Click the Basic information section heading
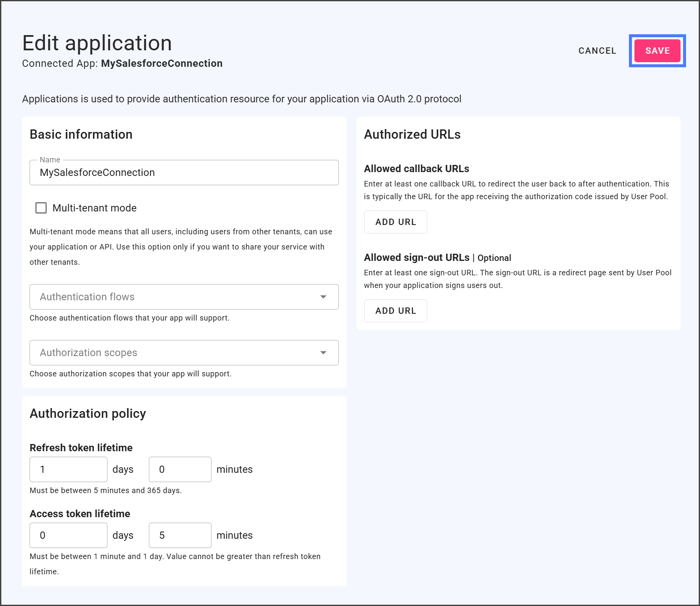This screenshot has width=700, height=606. click(81, 134)
